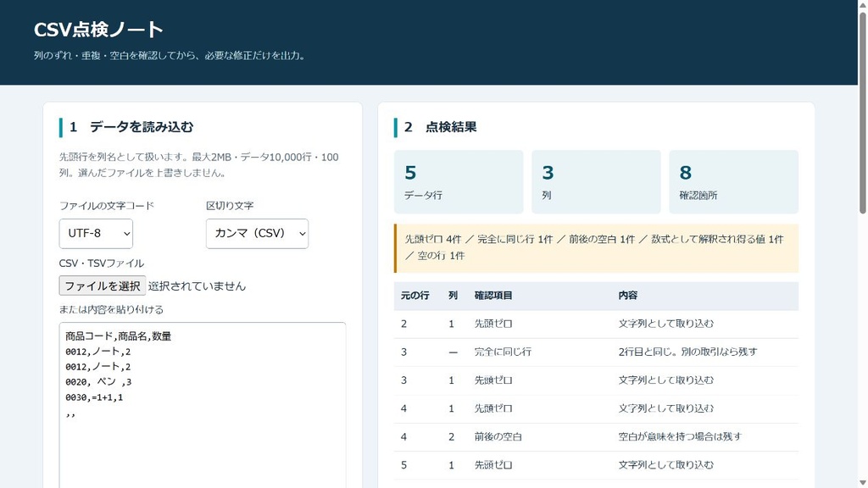Open the カンマ(CSV) delimiter dropdown
The image size is (868, 488).
pyautogui.click(x=257, y=234)
